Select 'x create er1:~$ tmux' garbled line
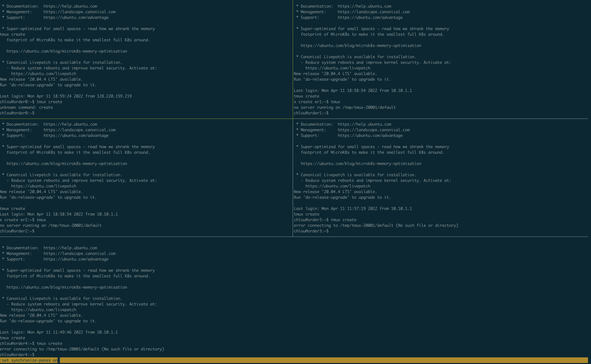The width and height of the screenshot is (591, 364). tap(317, 102)
